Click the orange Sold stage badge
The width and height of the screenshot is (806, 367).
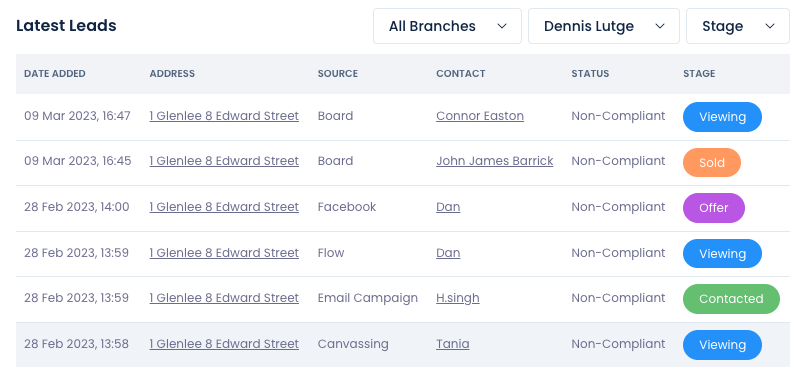712,162
